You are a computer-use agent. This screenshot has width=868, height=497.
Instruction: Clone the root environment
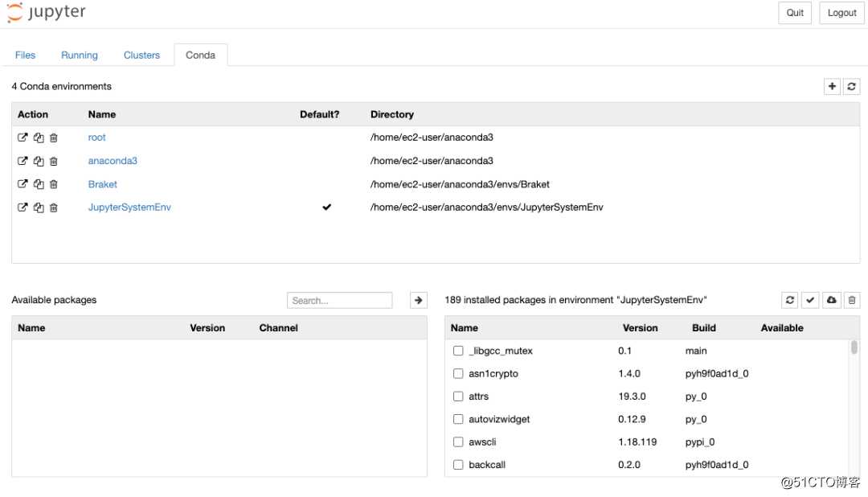39,138
